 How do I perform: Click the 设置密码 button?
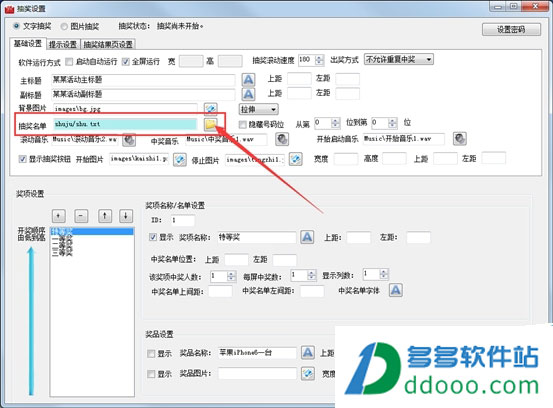pos(511,30)
